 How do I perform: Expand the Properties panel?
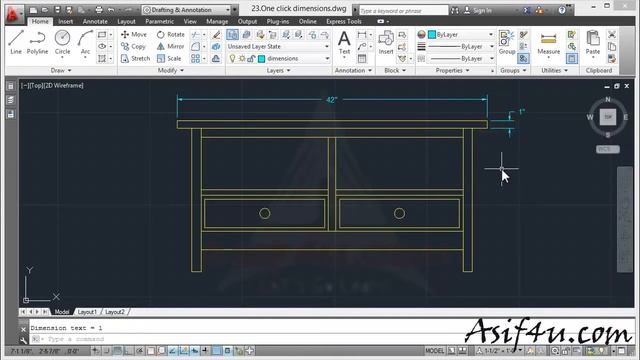(452, 71)
